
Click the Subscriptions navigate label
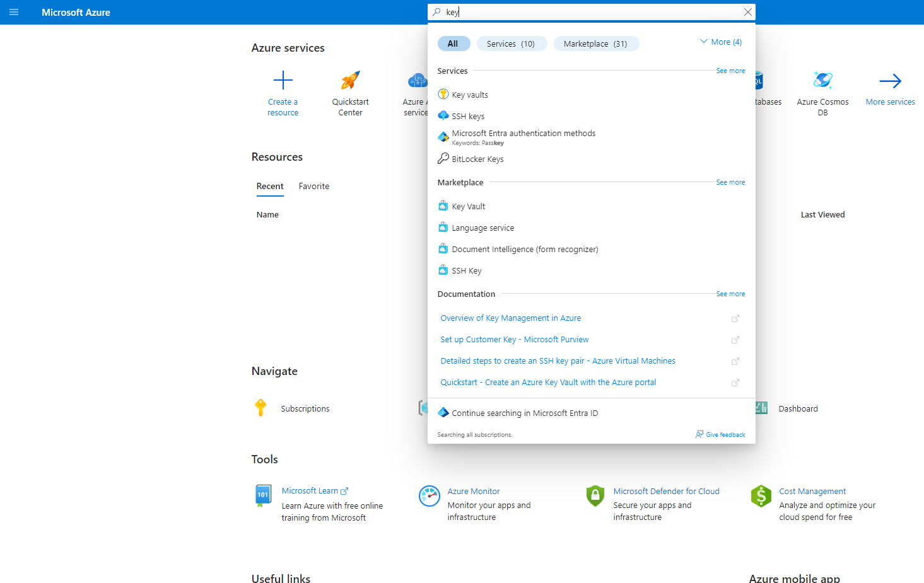(305, 409)
